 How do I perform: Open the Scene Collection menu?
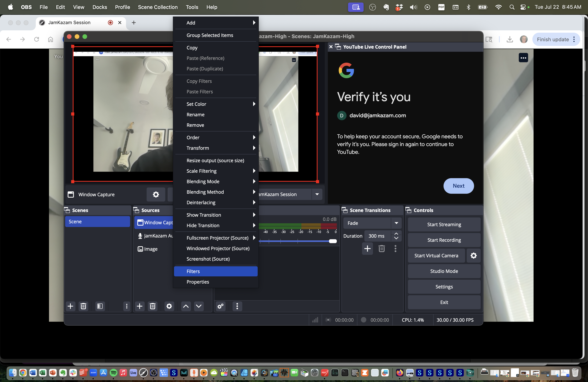pyautogui.click(x=158, y=7)
